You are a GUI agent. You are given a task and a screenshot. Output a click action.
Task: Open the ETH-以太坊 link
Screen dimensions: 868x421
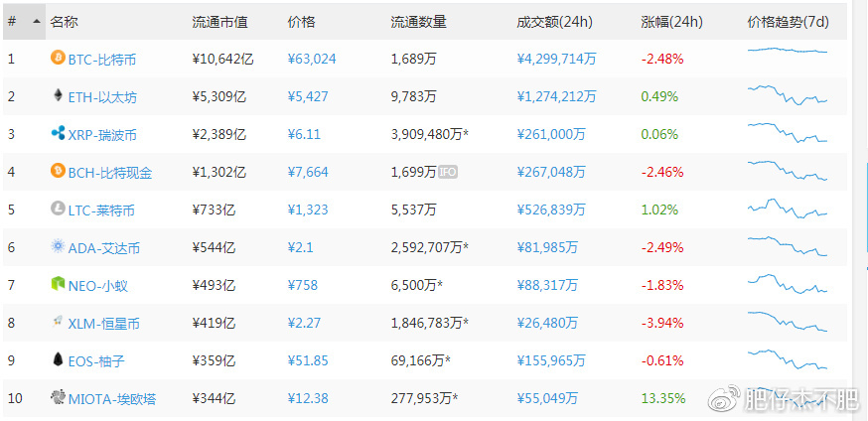pos(102,97)
